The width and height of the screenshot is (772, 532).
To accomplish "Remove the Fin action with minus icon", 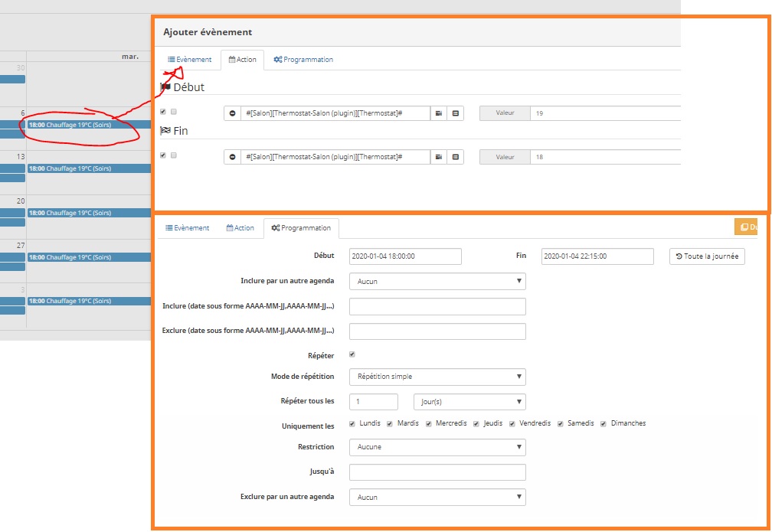I will (232, 157).
